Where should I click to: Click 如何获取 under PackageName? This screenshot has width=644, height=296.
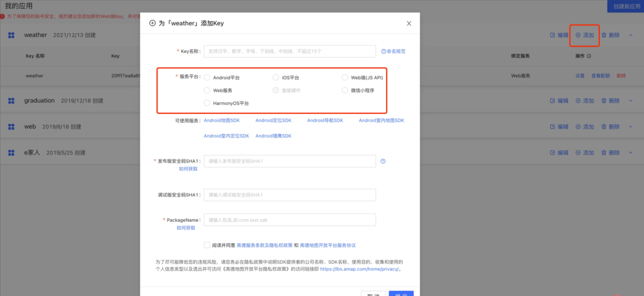click(186, 228)
